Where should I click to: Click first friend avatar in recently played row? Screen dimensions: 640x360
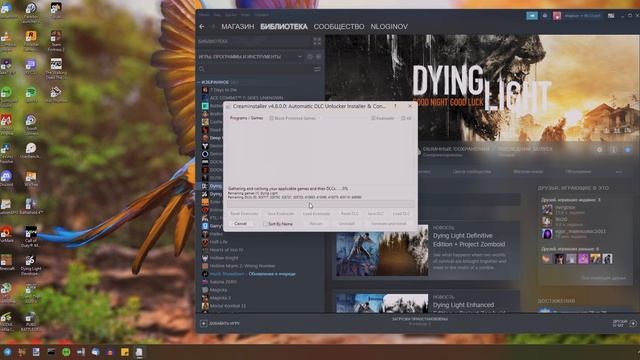(x=547, y=258)
